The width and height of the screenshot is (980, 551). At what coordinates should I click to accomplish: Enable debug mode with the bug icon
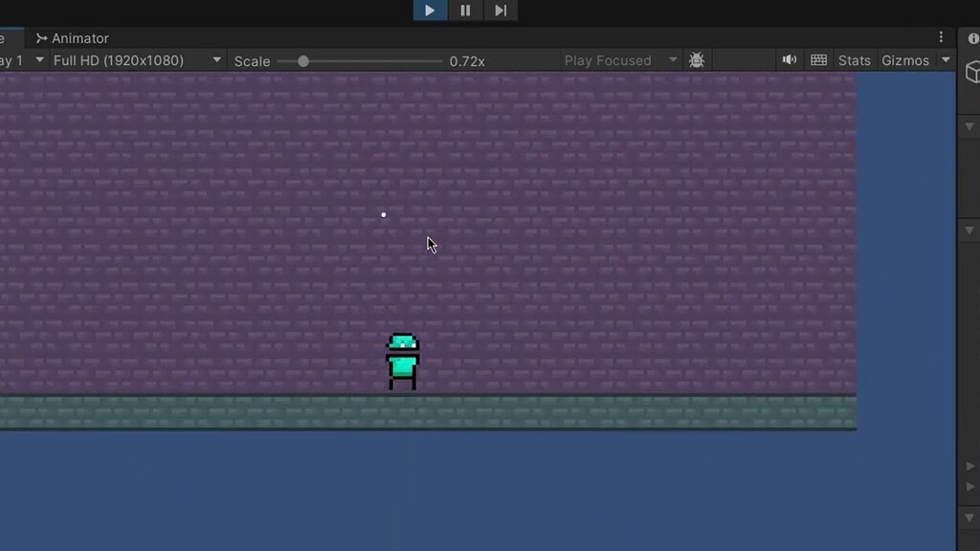point(697,59)
